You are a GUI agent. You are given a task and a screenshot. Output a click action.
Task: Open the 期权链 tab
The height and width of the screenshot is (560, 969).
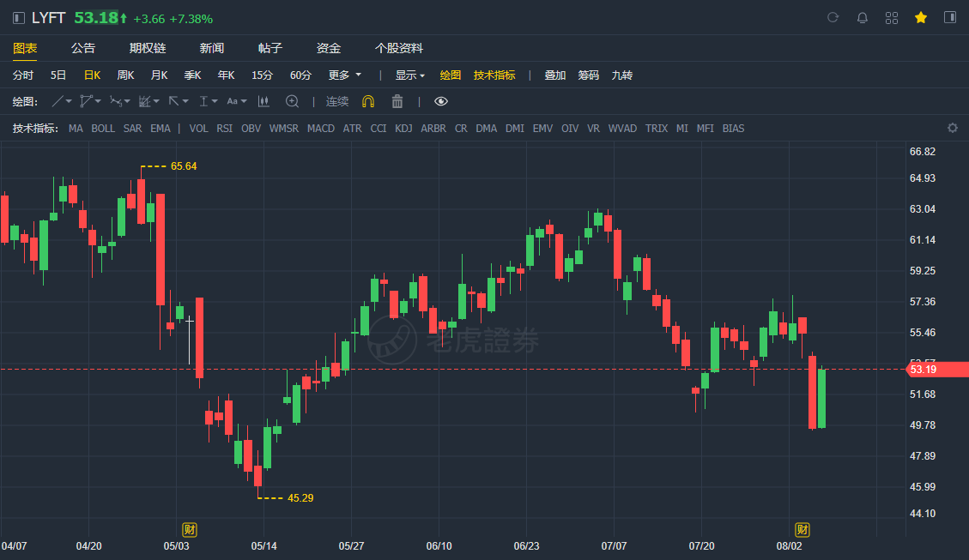[147, 48]
